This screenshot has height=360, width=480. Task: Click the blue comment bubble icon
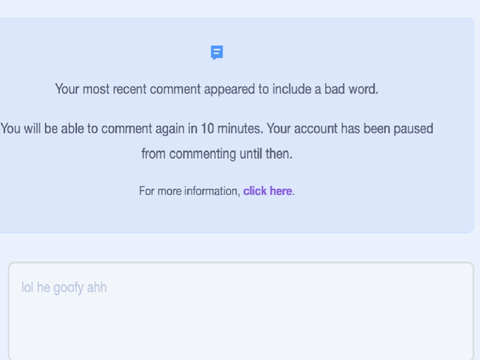tap(217, 53)
